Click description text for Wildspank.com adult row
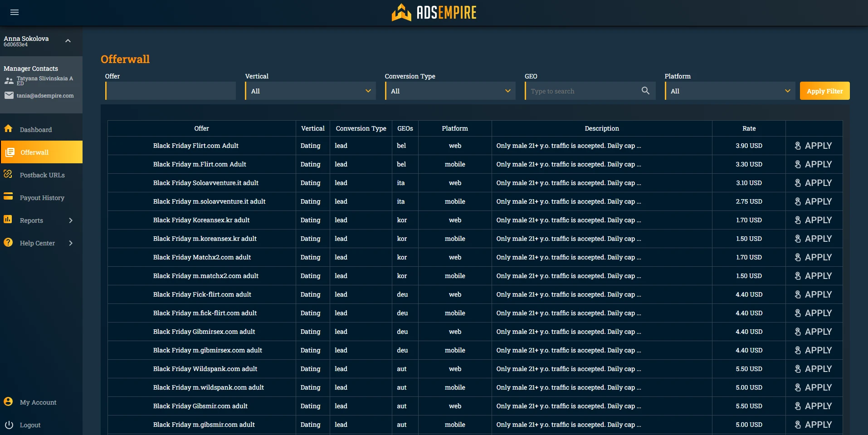The height and width of the screenshot is (435, 868). (569, 369)
